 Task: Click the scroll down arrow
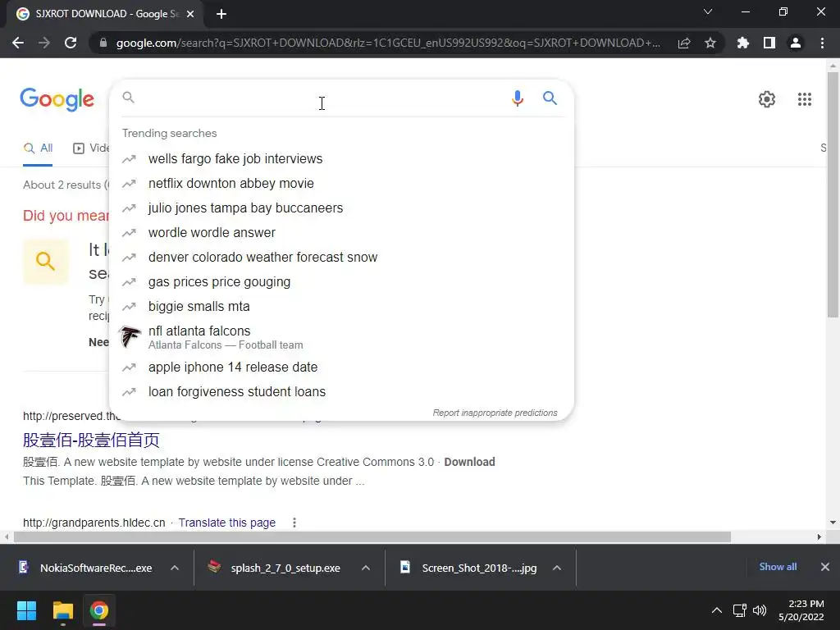833,523
